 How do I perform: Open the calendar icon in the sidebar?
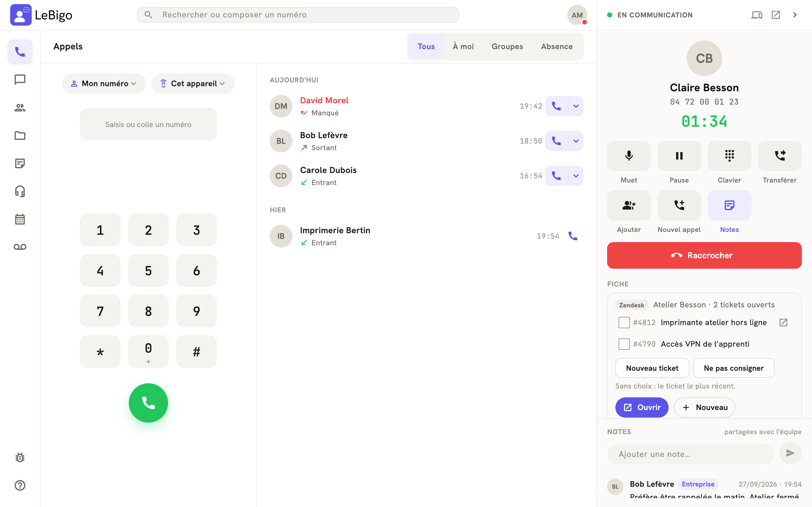pyautogui.click(x=20, y=219)
